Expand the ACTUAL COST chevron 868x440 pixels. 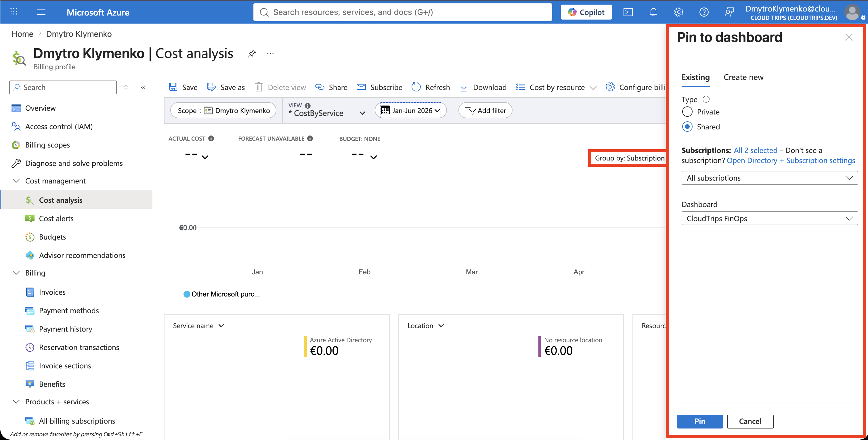[205, 157]
